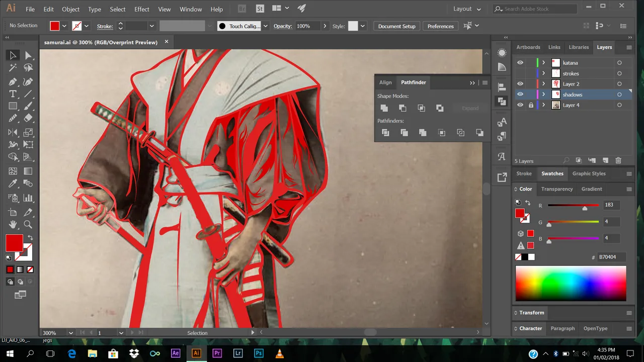Screen dimensions: 644x362
Task: Select the Magic Wand tool
Action: (x=13, y=68)
